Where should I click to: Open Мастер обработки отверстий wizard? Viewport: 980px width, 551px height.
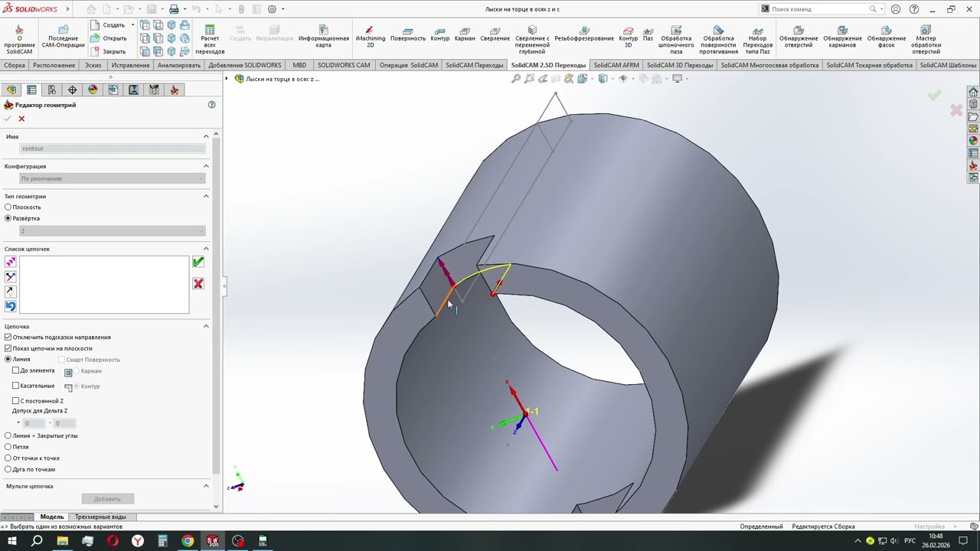pos(926,41)
